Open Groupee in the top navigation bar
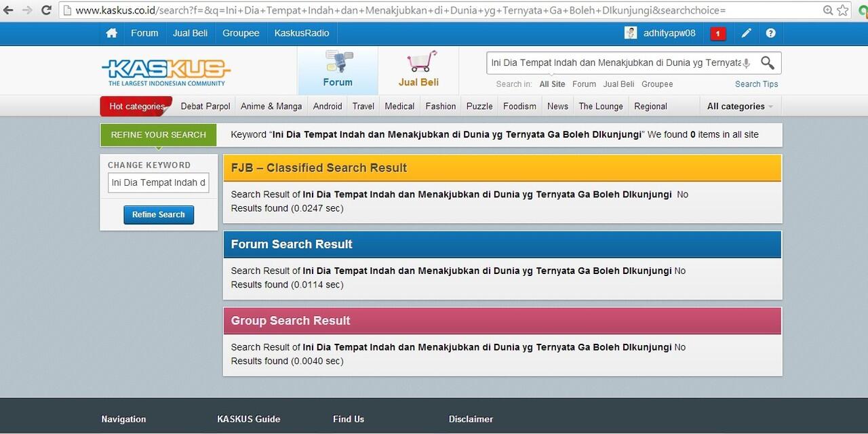This screenshot has height=434, width=868. click(x=241, y=33)
